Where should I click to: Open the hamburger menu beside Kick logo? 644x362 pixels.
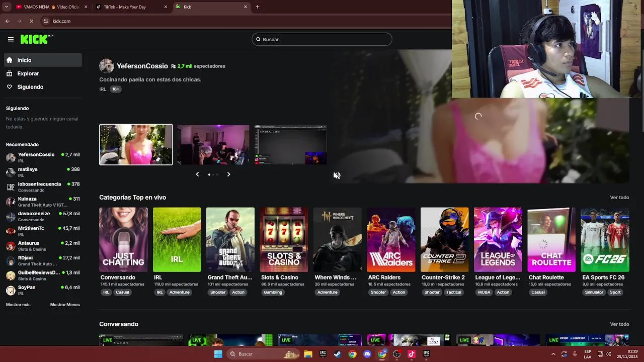tap(11, 39)
